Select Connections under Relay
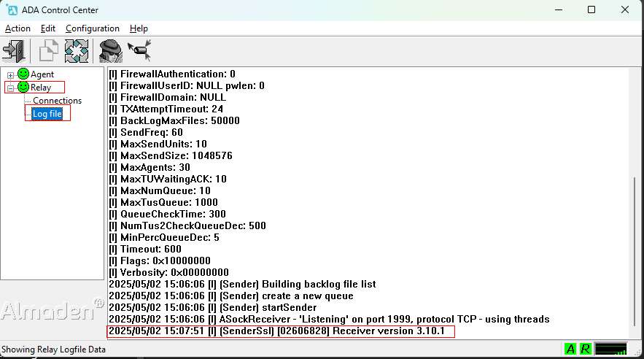The width and height of the screenshot is (644, 359). [x=57, y=101]
